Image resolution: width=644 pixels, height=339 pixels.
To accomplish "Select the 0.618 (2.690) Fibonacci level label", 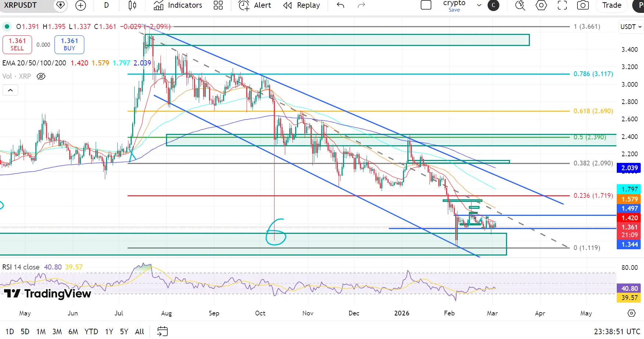I will click(593, 111).
